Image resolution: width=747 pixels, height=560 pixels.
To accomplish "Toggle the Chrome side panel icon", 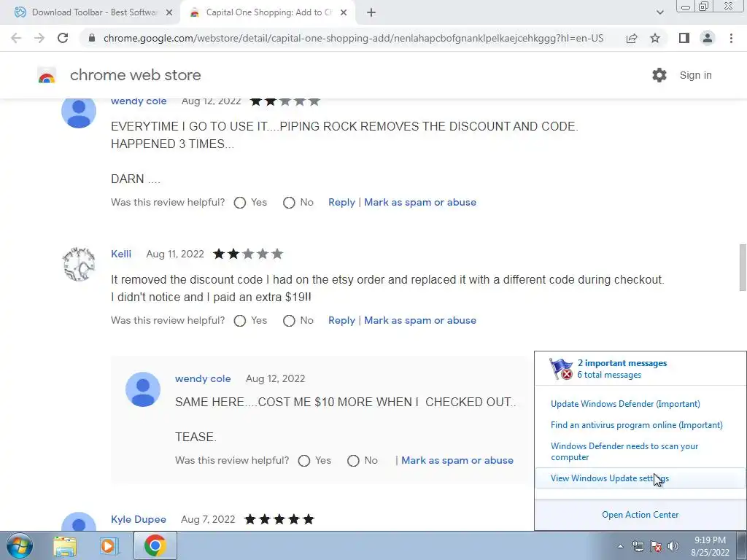I will coord(684,38).
